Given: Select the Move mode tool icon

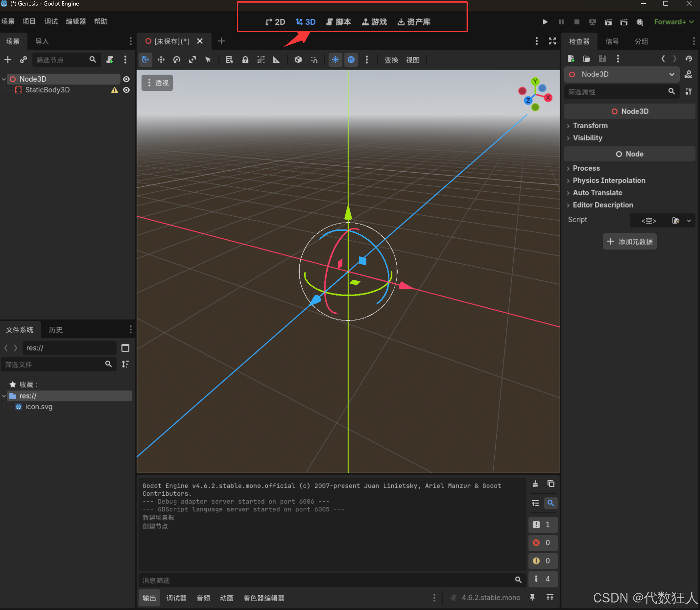Looking at the screenshot, I should pyautogui.click(x=161, y=60).
